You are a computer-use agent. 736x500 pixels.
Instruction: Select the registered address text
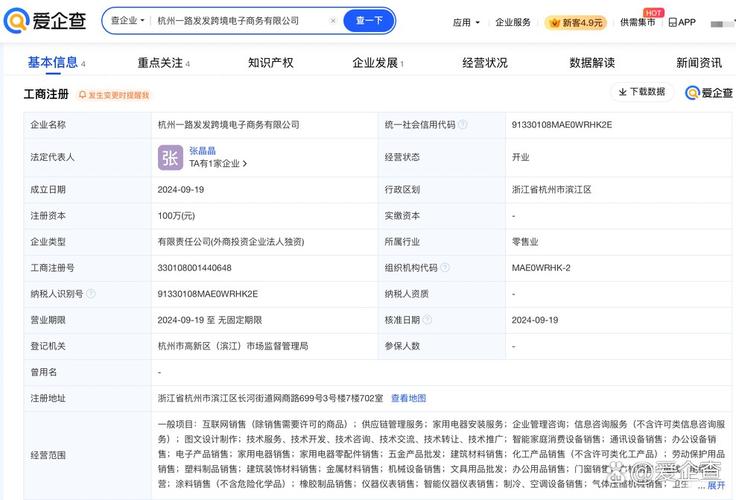pyautogui.click(x=270, y=398)
